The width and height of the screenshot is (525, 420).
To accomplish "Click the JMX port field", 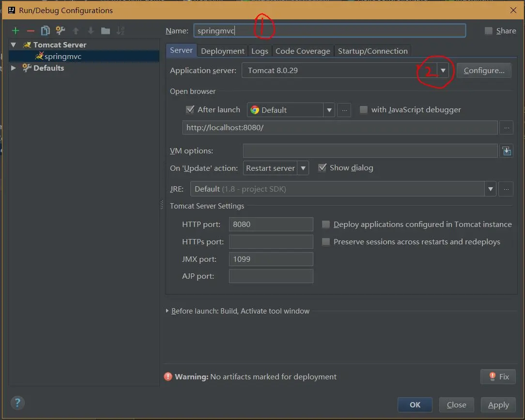I will [271, 259].
